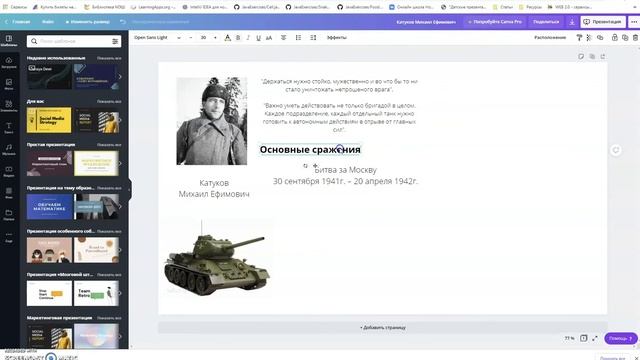Click the duplicate page icon above page
This screenshot has width=640, height=360.
592,56
